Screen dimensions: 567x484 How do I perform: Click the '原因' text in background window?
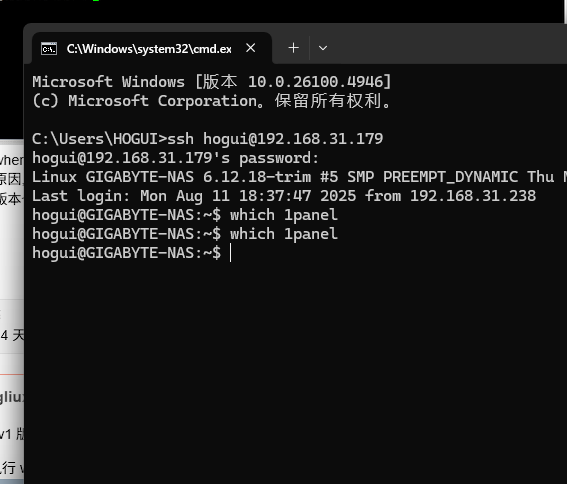(x=10, y=179)
